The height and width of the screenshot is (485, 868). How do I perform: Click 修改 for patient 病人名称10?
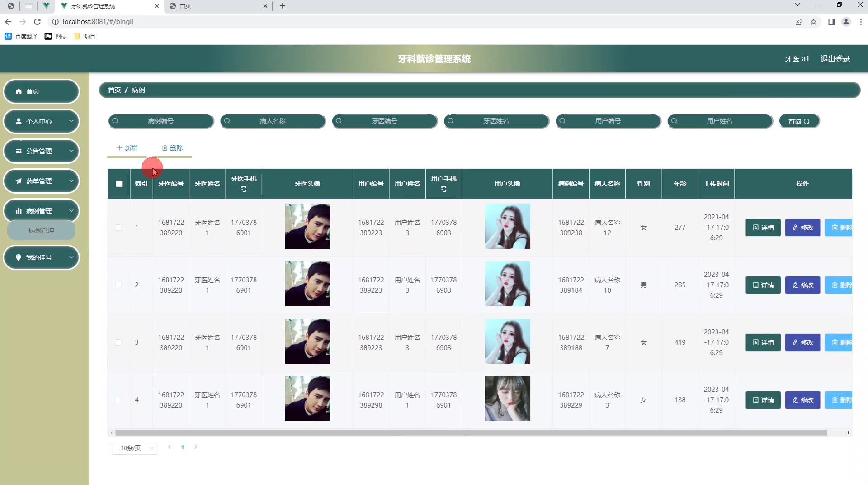point(802,285)
